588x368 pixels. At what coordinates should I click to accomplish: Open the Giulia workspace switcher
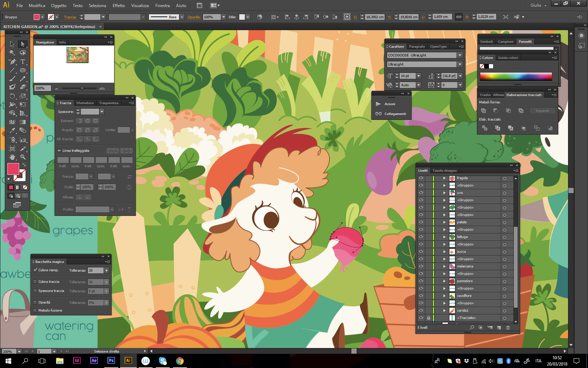pyautogui.click(x=538, y=6)
